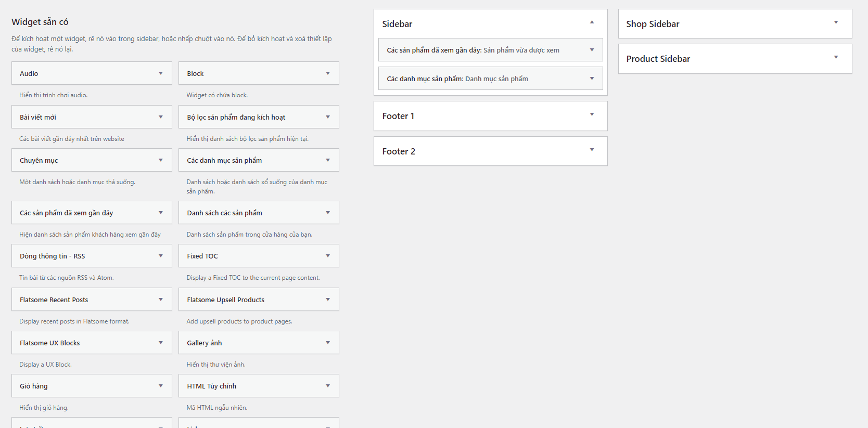868x428 pixels.
Task: Open the Block widget dropdown arrow
Action: [x=328, y=73]
